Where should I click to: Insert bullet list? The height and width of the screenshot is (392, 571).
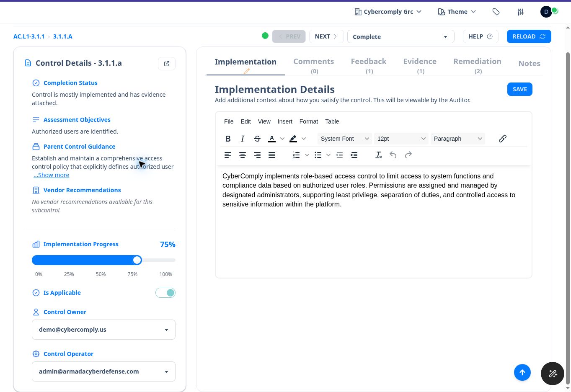tap(318, 155)
